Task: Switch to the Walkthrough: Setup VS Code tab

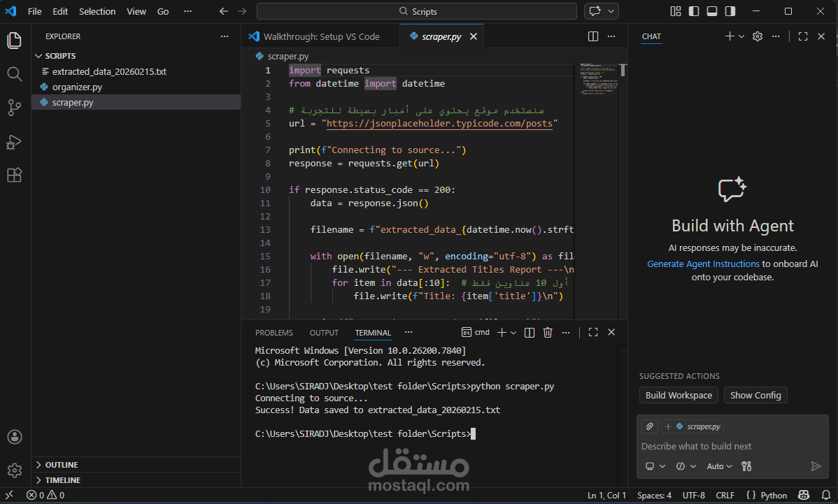Action: pyautogui.click(x=320, y=37)
